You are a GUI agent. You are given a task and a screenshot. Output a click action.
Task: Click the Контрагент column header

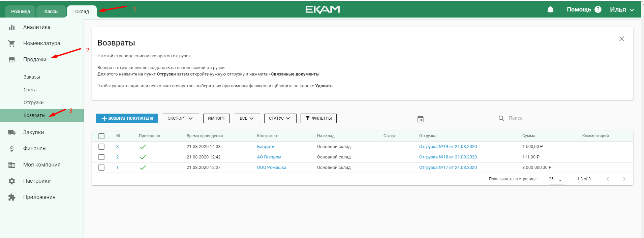pyautogui.click(x=268, y=136)
